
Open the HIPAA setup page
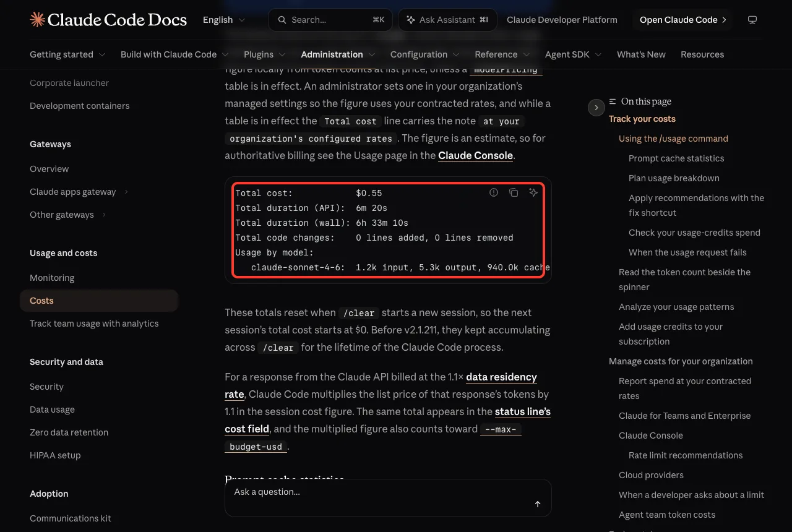click(55, 455)
